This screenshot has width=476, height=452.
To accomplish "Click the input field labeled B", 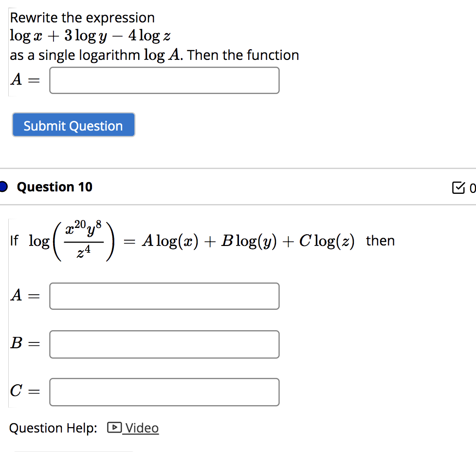I will [x=164, y=344].
